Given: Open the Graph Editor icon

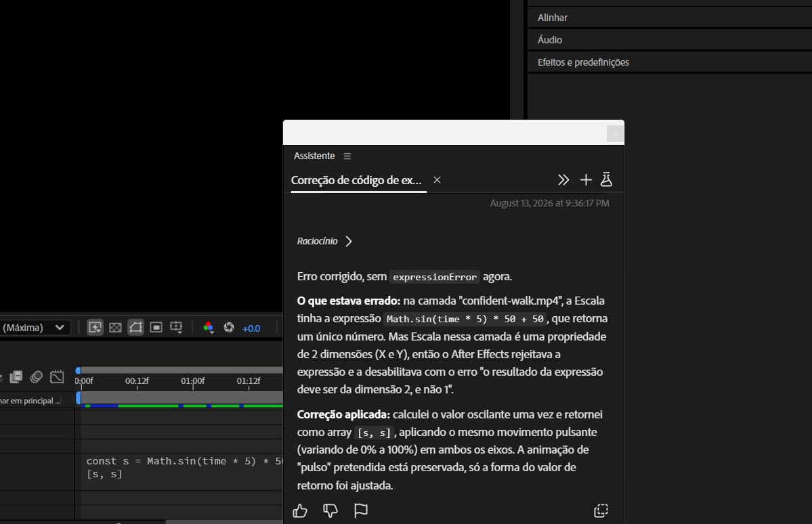Looking at the screenshot, I should click(57, 377).
